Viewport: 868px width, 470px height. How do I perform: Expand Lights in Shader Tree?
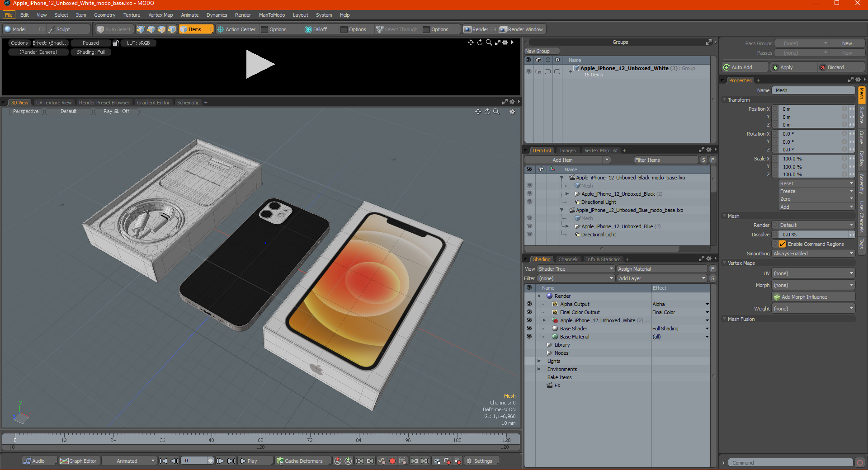tap(539, 361)
